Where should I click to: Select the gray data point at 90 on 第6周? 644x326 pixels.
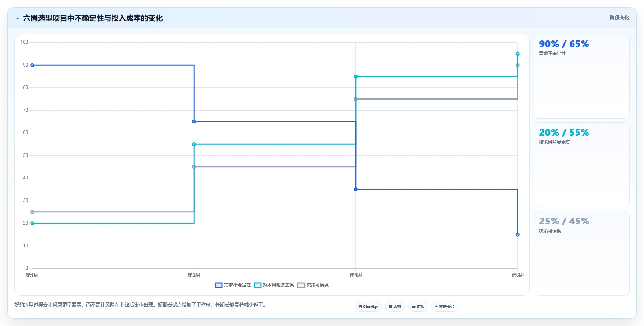(x=517, y=65)
